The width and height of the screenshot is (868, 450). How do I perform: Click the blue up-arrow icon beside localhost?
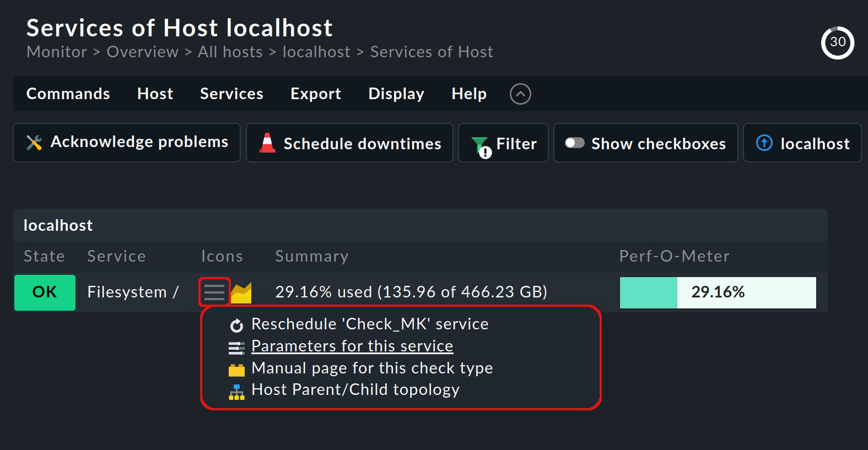[x=764, y=143]
